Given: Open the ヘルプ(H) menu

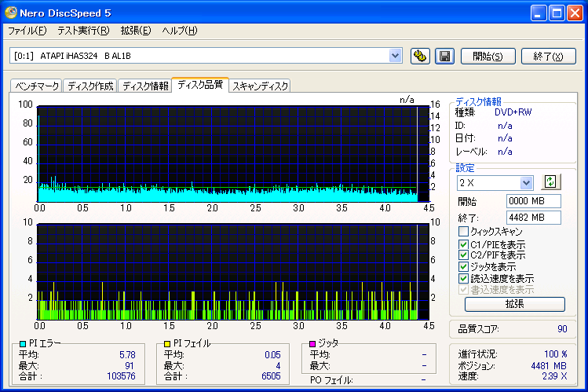Looking at the screenshot, I should click(x=180, y=31).
